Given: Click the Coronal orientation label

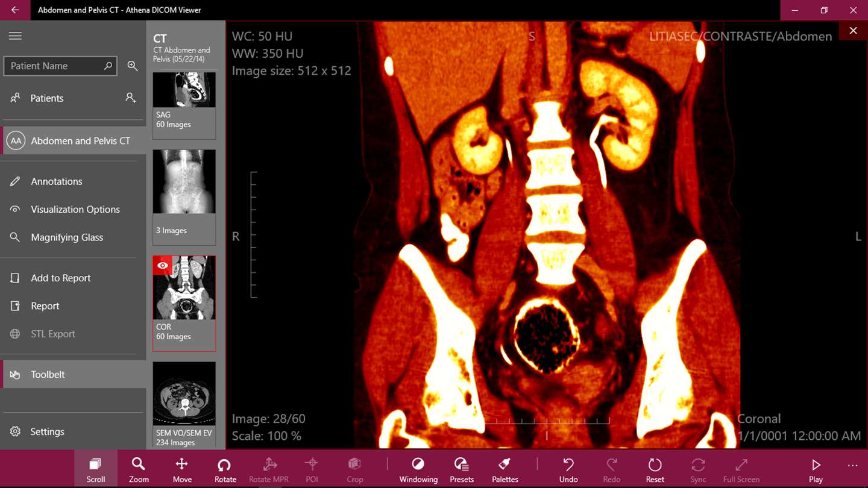Looking at the screenshot, I should click(x=759, y=419).
